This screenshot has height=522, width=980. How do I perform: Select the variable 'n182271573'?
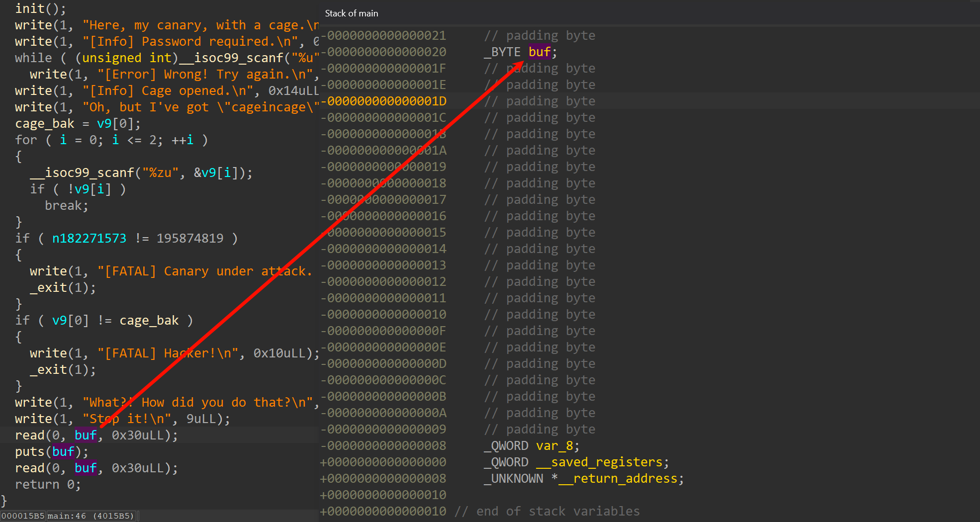(89, 238)
